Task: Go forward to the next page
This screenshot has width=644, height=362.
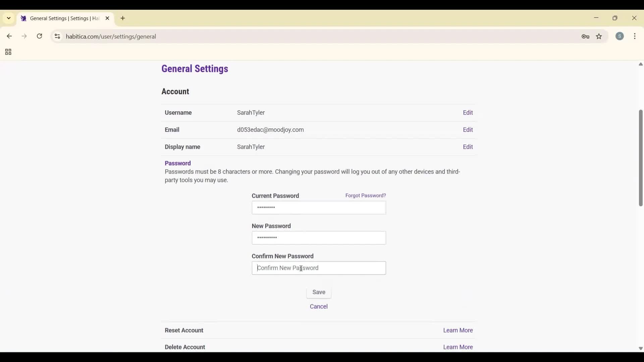Action: pos(24,36)
